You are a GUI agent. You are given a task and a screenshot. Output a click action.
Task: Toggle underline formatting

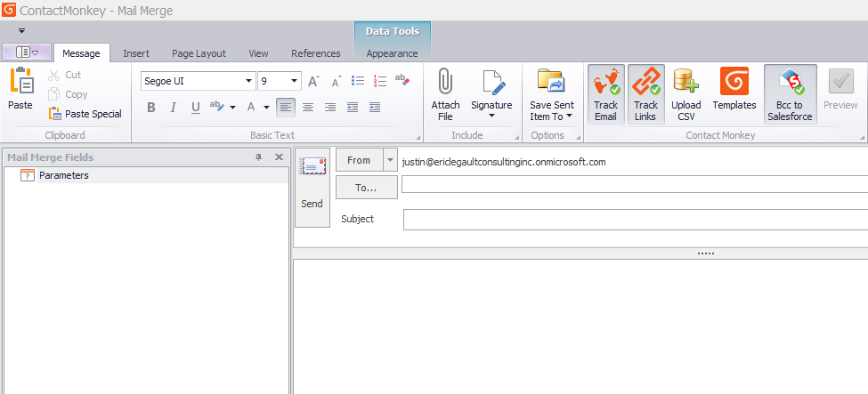(x=195, y=108)
